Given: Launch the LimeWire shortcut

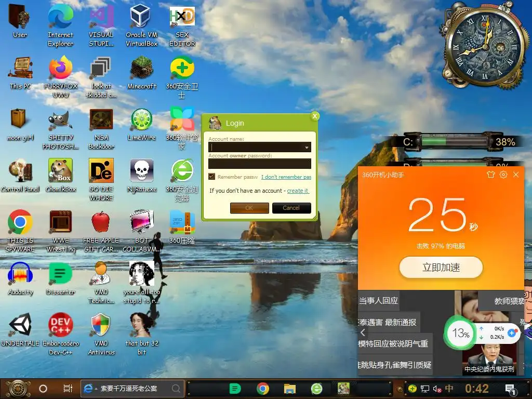Looking at the screenshot, I should [x=141, y=125].
